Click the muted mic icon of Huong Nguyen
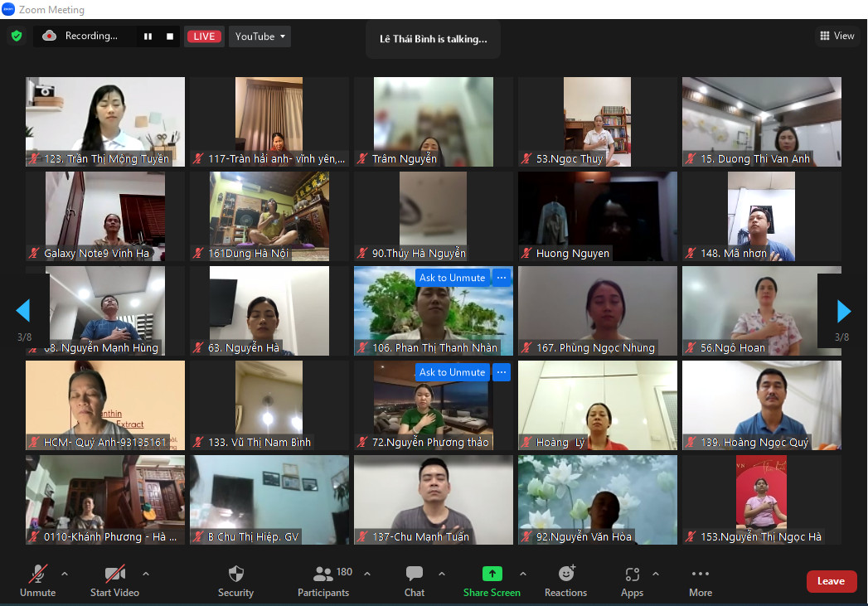 click(x=526, y=254)
